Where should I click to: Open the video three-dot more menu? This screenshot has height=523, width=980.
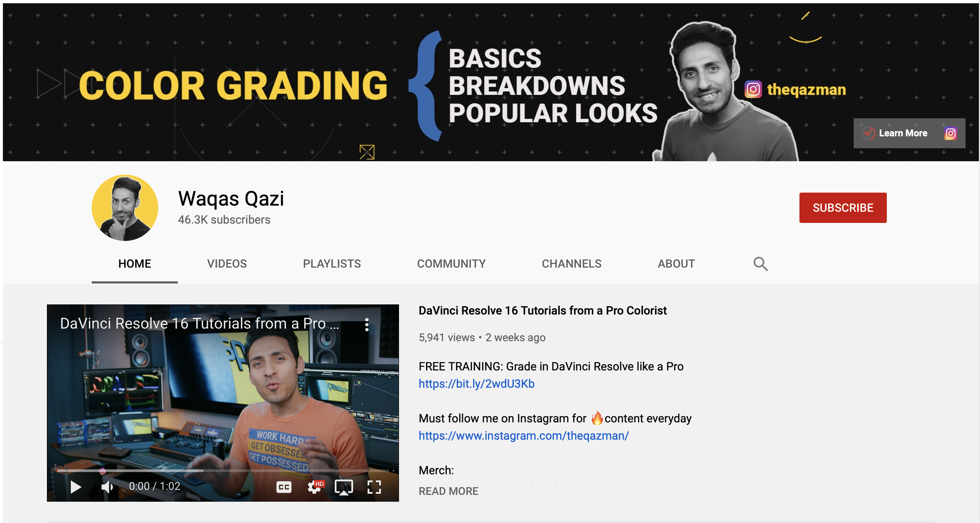coord(367,324)
